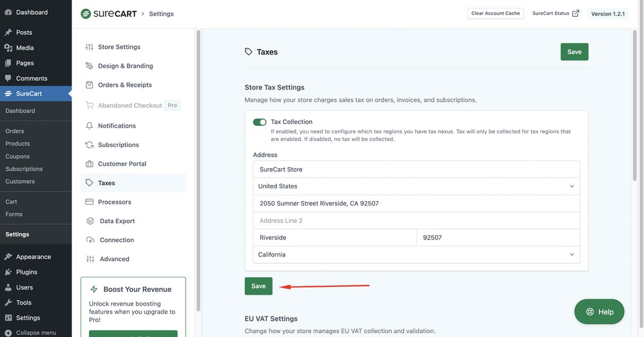Open Advanced settings

(133, 259)
